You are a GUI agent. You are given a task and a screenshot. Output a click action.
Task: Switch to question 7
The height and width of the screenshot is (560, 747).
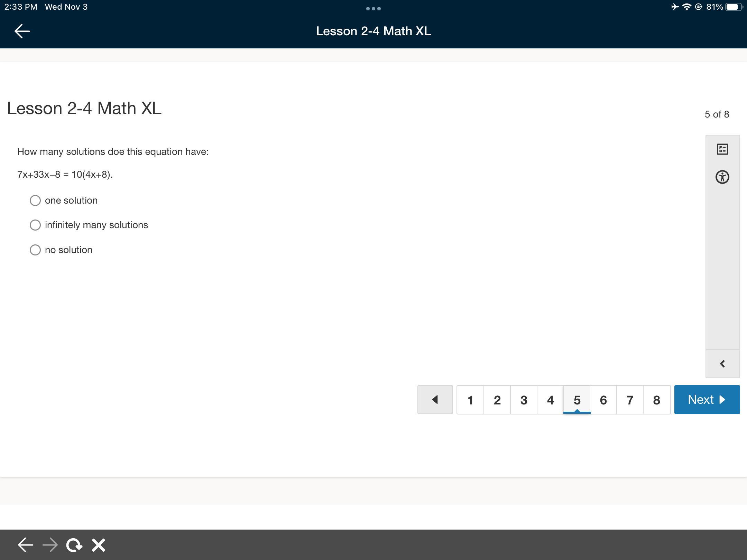pyautogui.click(x=630, y=400)
